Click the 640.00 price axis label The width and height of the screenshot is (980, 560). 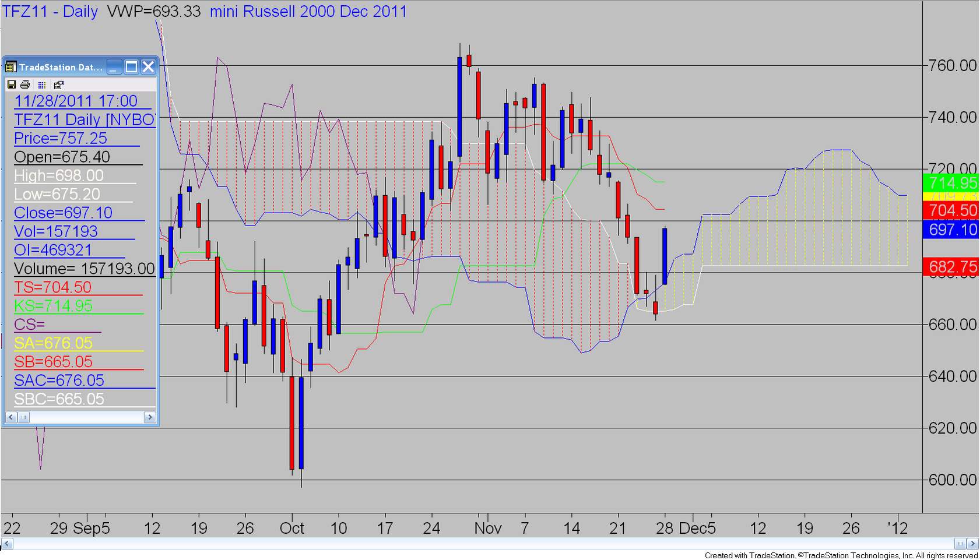pos(953,376)
